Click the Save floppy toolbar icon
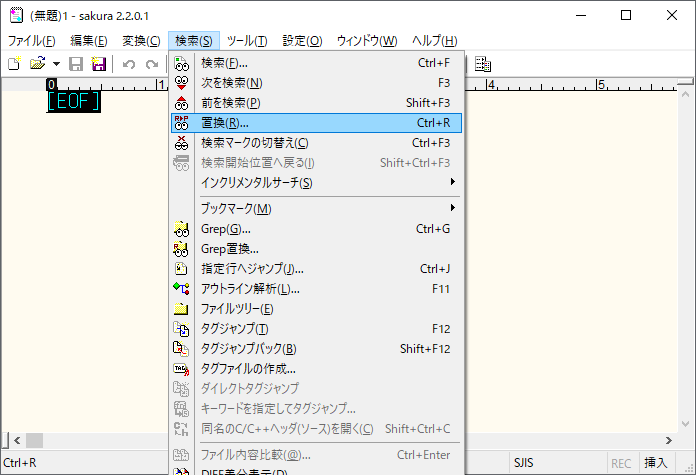The width and height of the screenshot is (696, 475). [76, 64]
